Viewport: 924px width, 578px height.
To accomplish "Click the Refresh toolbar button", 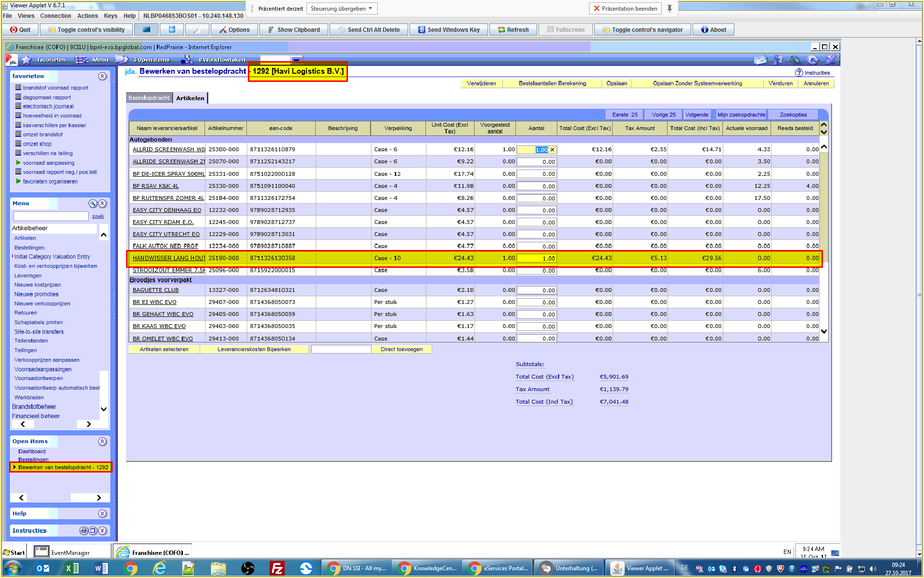I will tap(513, 29).
